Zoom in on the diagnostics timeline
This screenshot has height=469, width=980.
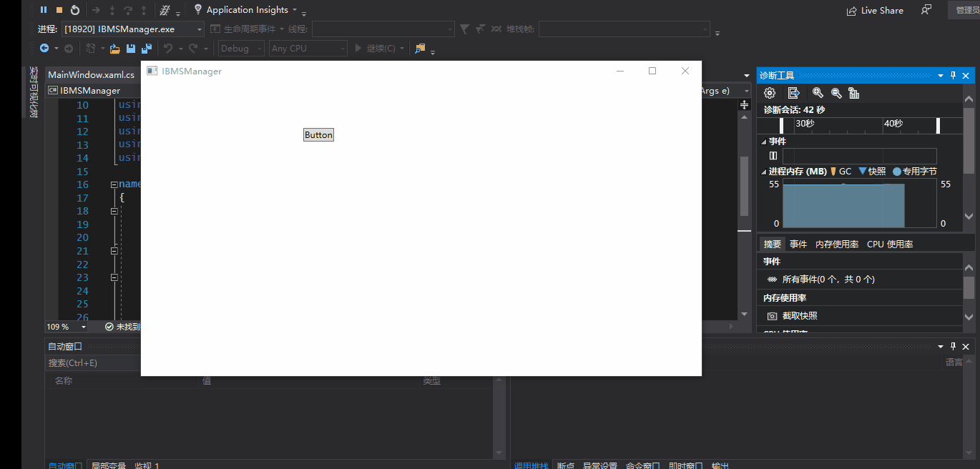(x=818, y=93)
